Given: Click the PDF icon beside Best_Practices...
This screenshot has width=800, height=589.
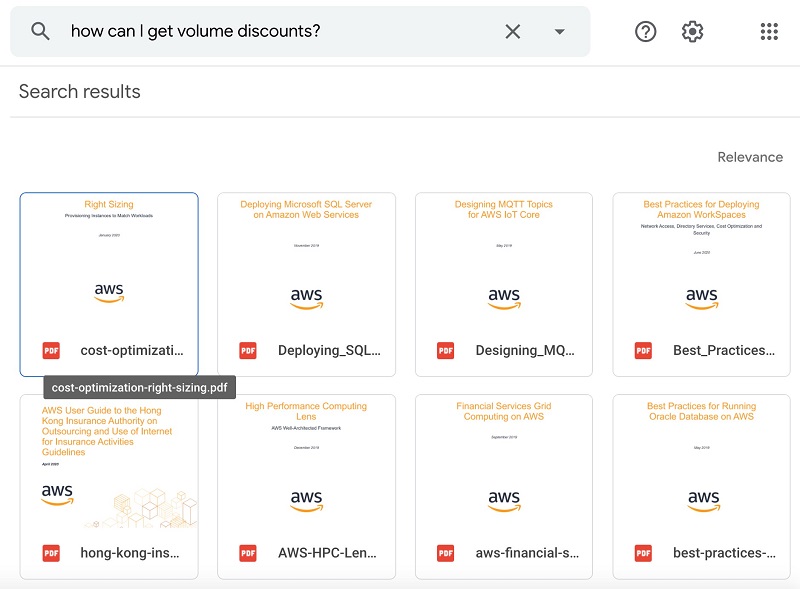Looking at the screenshot, I should click(643, 351).
